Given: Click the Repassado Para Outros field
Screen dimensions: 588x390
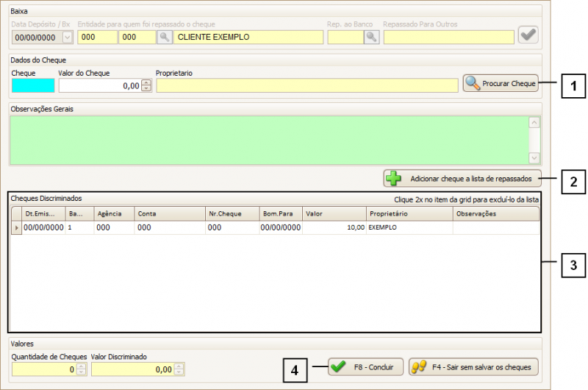Looking at the screenshot, I should click(x=448, y=37).
